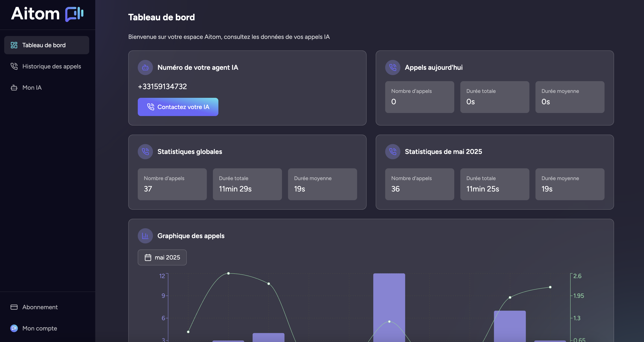Click May Durée moyenne 19s tile
The height and width of the screenshot is (342, 644).
point(570,184)
